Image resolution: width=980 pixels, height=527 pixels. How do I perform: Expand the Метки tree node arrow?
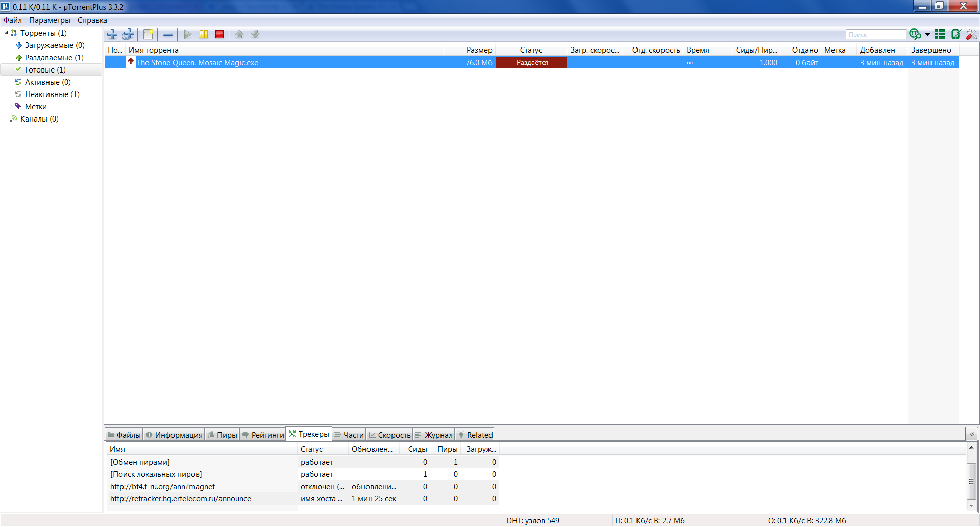click(x=11, y=107)
